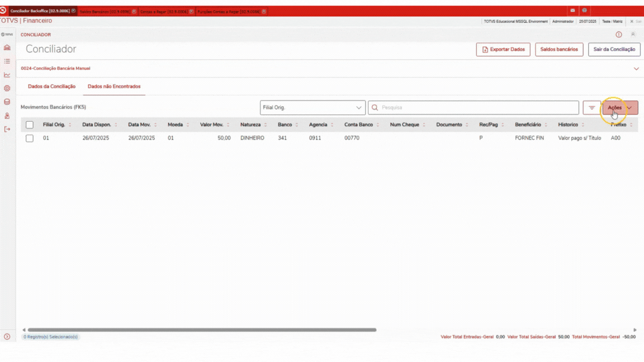Open the line chart icon in sidebar
Image resolution: width=644 pixels, height=362 pixels.
click(x=7, y=75)
